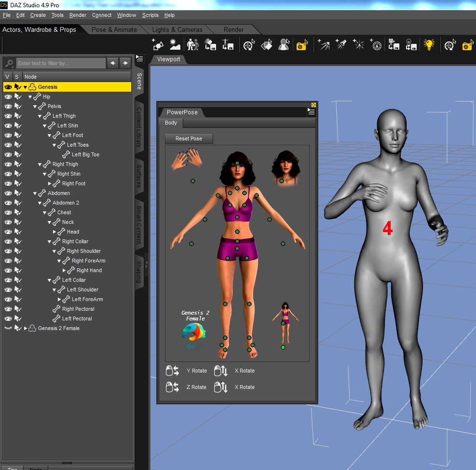Screen dimensions: 476x470
Task: Click the hands thumbnail in PowerPose
Action: 186,159
